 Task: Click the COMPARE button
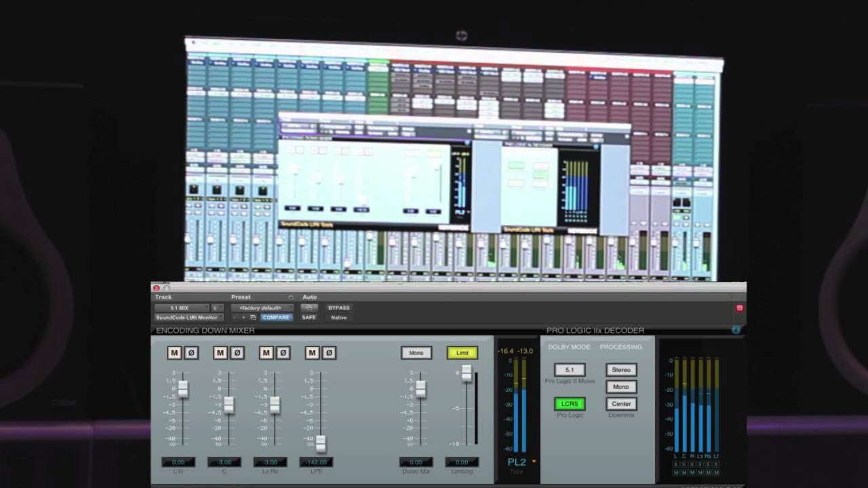click(276, 317)
